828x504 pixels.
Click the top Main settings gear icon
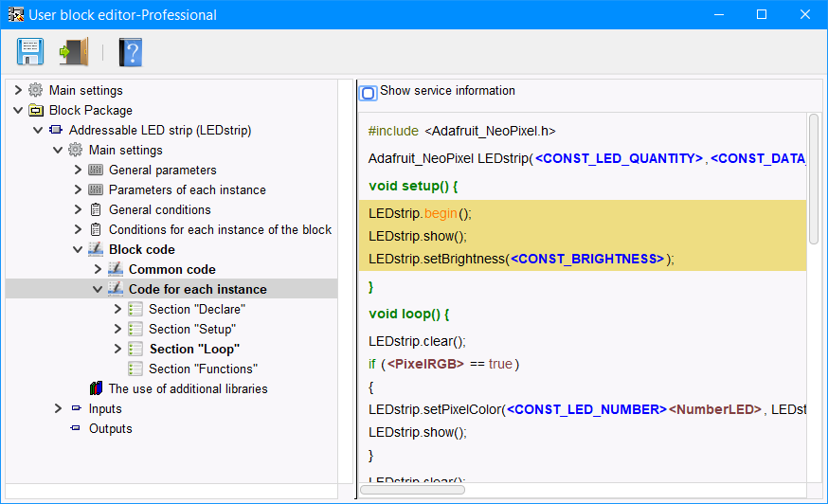[36, 91]
